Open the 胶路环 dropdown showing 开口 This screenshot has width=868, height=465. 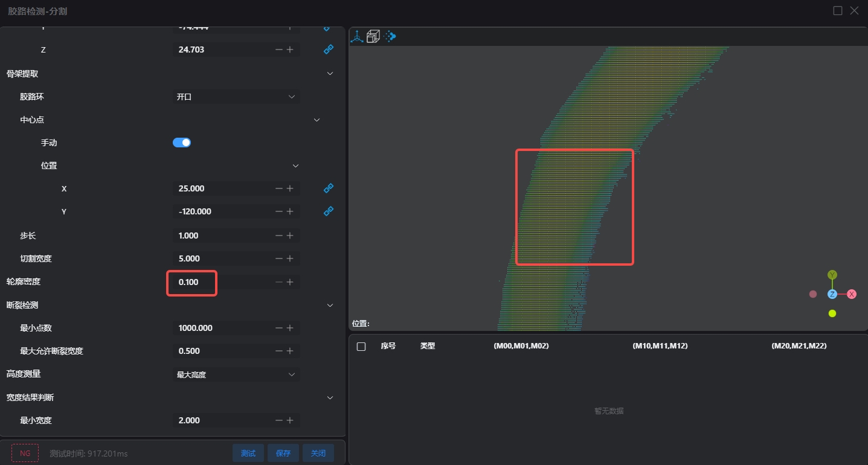tap(236, 97)
